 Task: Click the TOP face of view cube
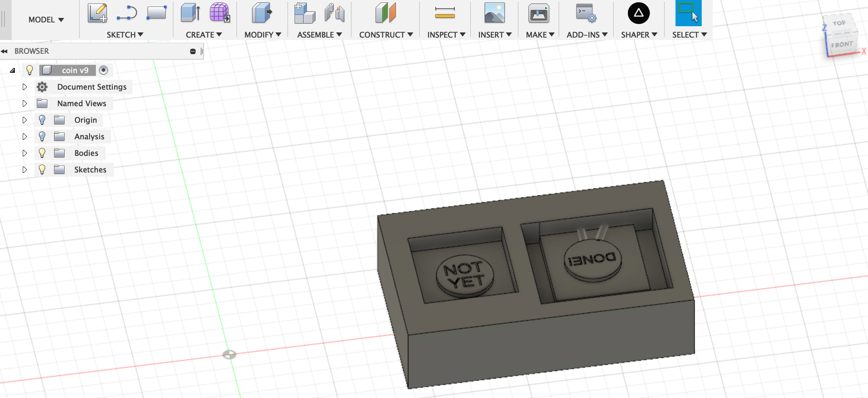point(839,23)
